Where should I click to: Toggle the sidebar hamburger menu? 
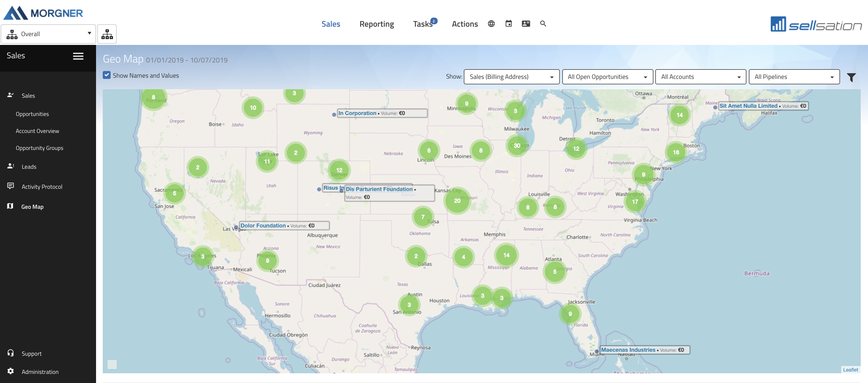pyautogui.click(x=78, y=56)
